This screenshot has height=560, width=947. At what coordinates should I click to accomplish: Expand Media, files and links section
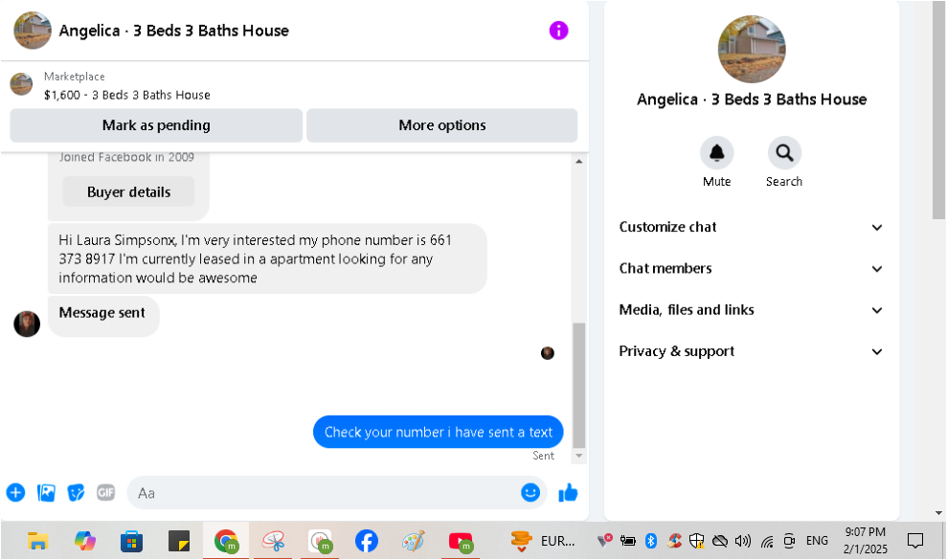751,310
